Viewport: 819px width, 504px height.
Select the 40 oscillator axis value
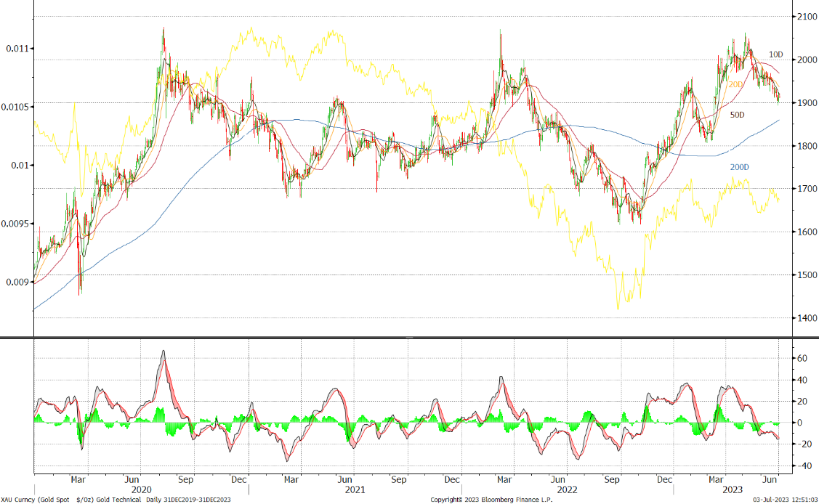tap(802, 380)
